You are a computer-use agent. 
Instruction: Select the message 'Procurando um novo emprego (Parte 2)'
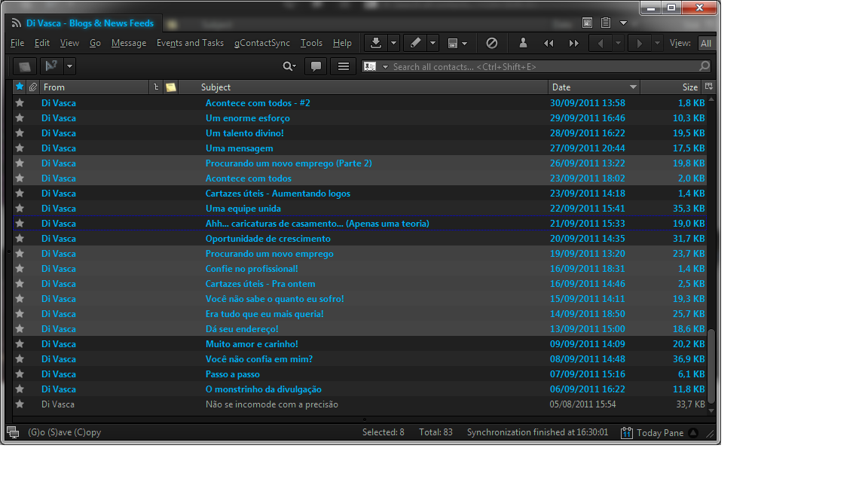pos(289,163)
